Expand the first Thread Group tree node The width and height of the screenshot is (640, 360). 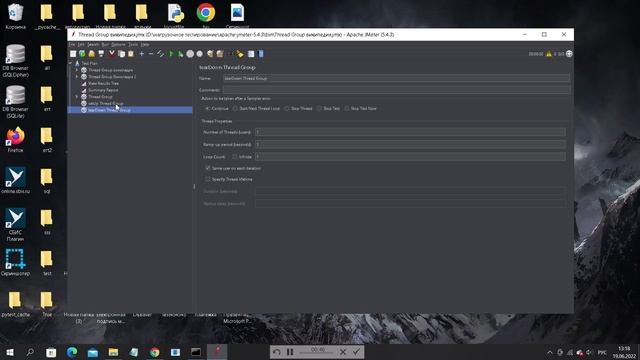click(x=77, y=70)
